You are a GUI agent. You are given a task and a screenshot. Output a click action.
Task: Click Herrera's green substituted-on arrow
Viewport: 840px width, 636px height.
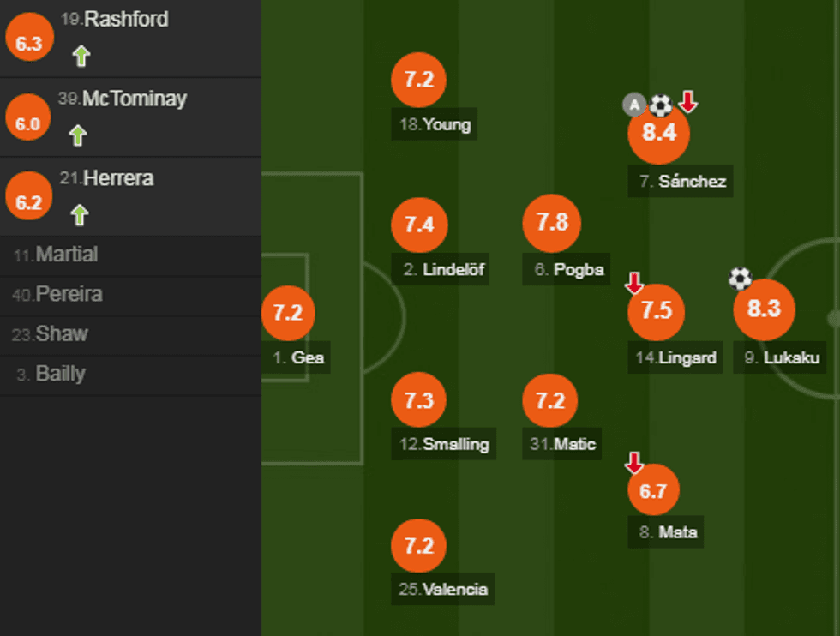coord(80,214)
